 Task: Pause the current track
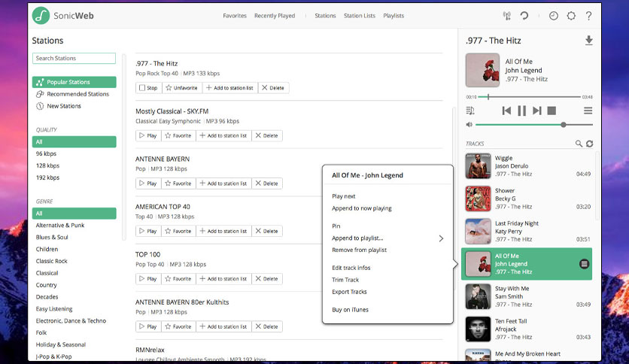522,111
